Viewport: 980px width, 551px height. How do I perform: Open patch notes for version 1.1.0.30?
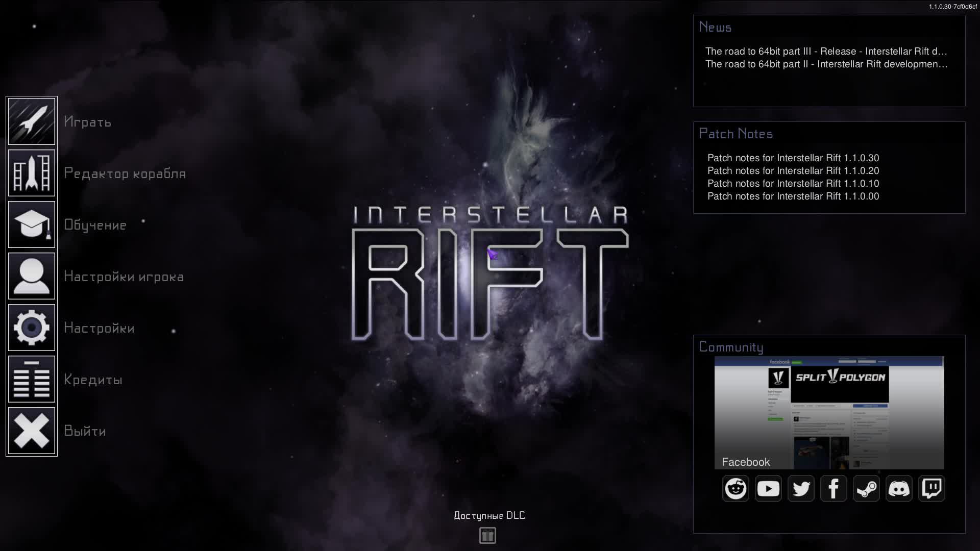click(x=793, y=158)
